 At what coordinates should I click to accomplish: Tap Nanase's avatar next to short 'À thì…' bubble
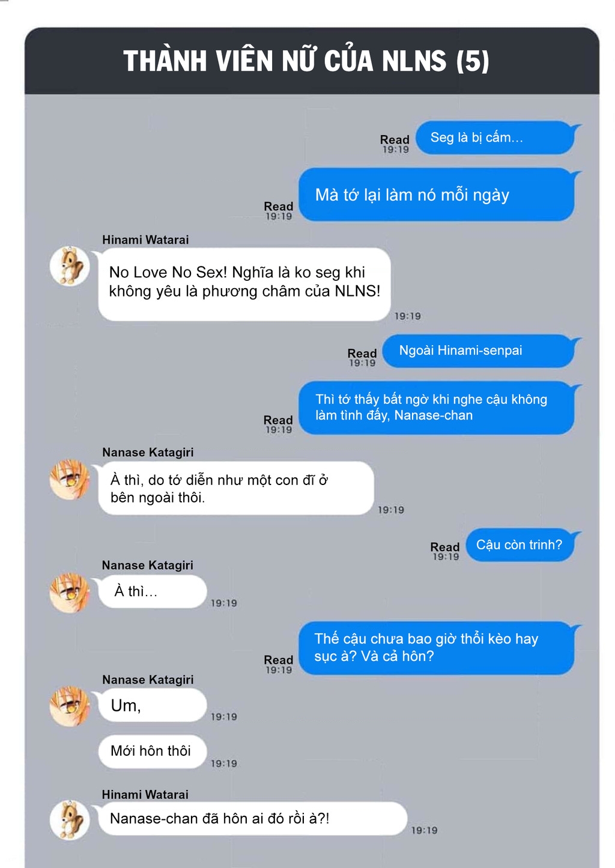click(x=70, y=592)
